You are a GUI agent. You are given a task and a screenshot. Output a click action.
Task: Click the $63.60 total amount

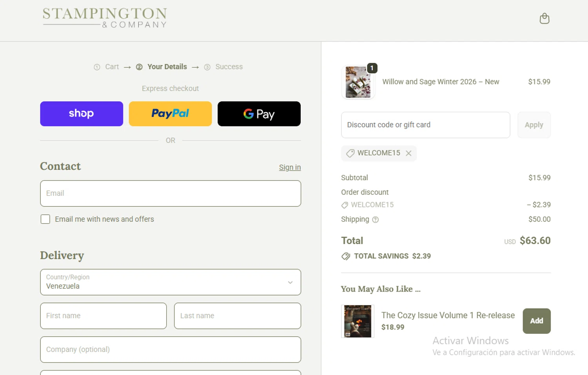535,241
